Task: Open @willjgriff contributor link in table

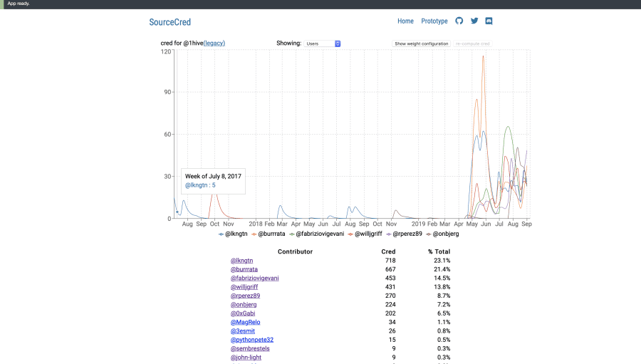Action: pos(244,287)
